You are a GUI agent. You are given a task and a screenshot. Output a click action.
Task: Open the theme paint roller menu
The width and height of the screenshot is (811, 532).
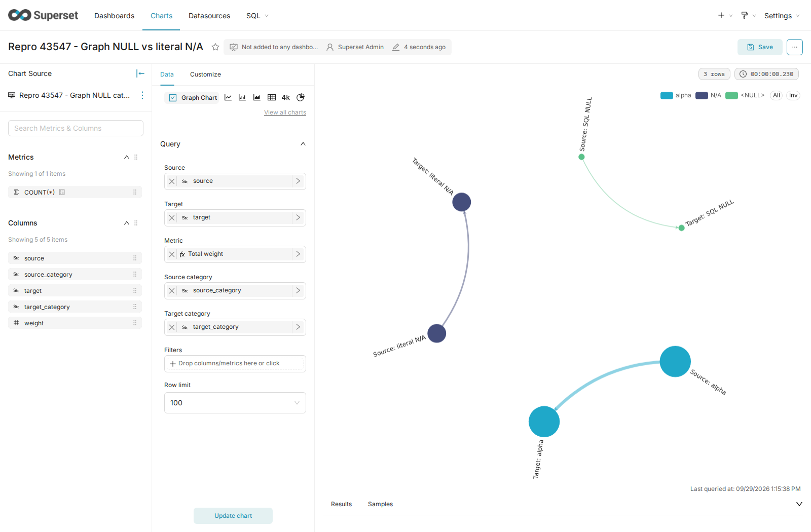click(748, 16)
